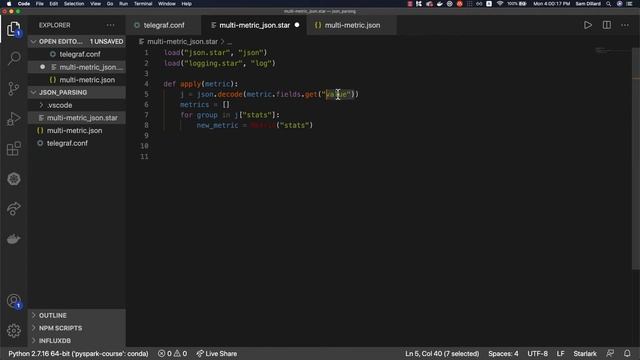Open the File menu

coord(40,4)
